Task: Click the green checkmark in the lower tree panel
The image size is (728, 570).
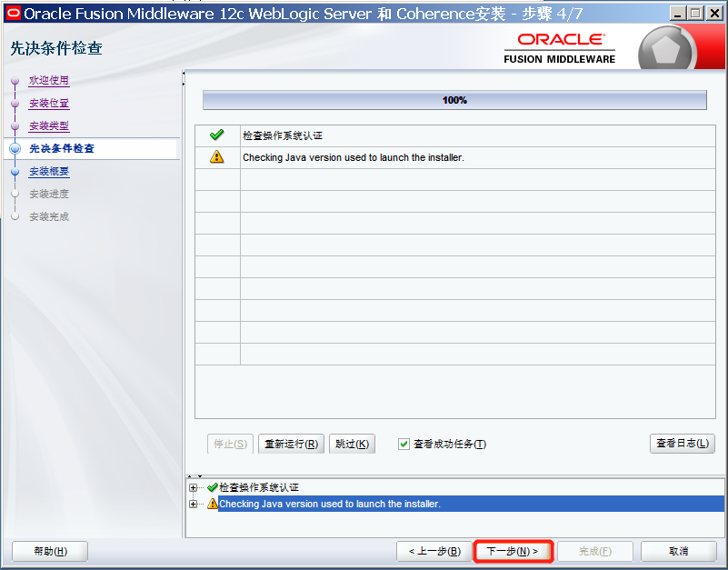Action: pyautogui.click(x=213, y=487)
